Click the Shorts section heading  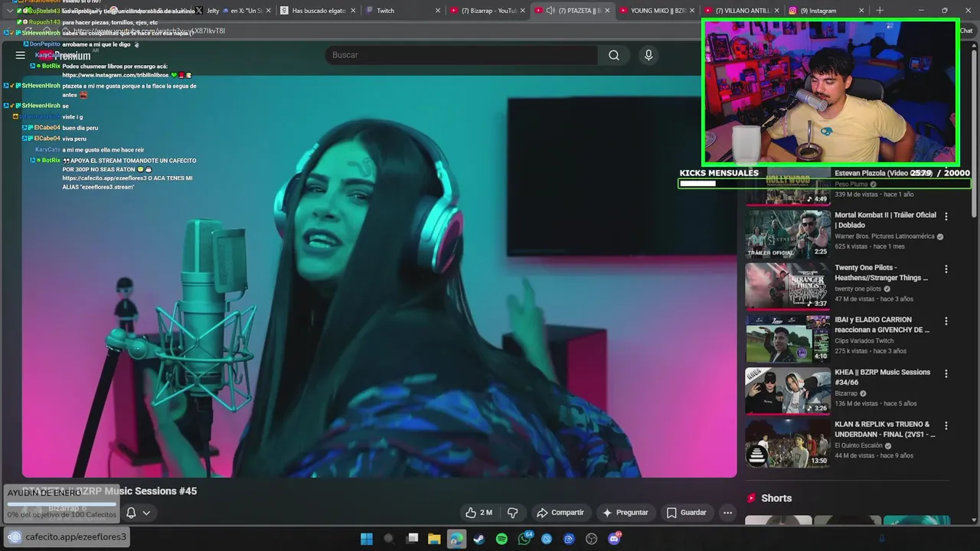point(776,498)
